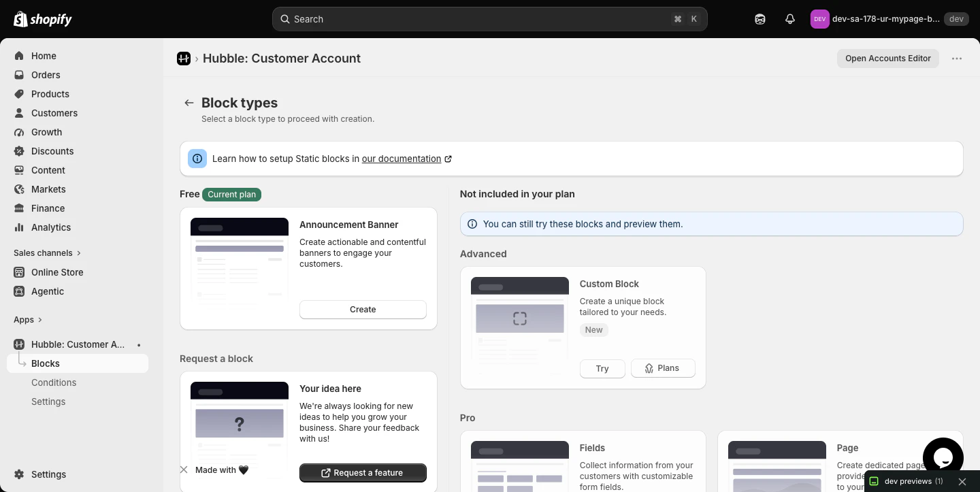Click the New badge on Custom Block
The image size is (980, 492).
click(594, 330)
